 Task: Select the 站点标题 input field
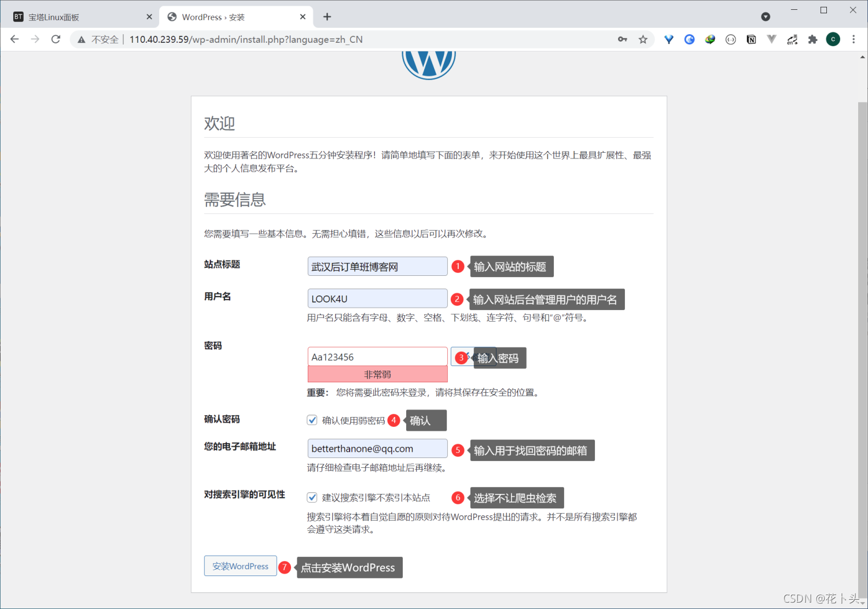click(377, 266)
